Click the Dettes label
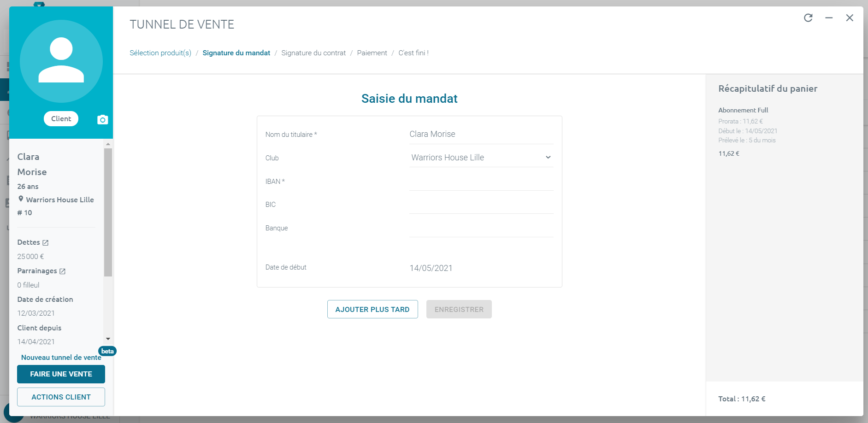 click(x=29, y=242)
